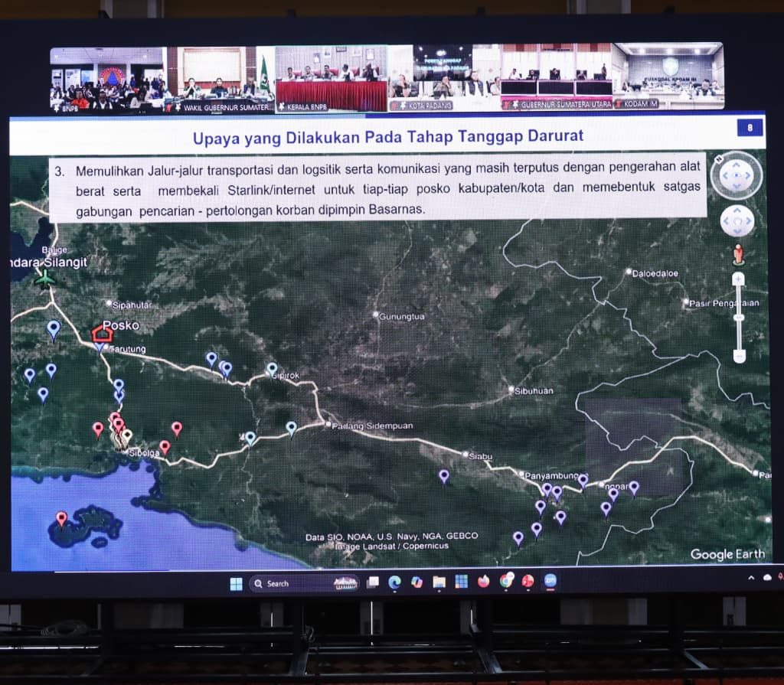Click the zoom in plus button
The image size is (784, 685).
pyautogui.click(x=738, y=279)
